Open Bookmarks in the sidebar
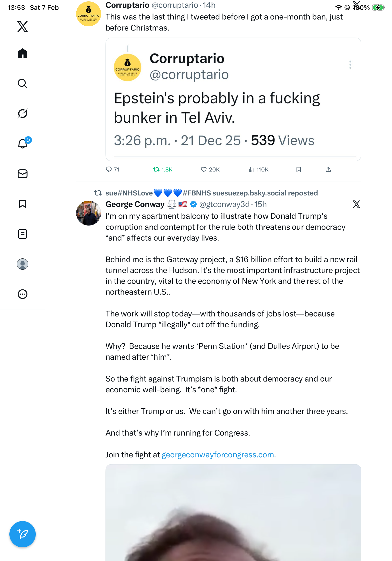The height and width of the screenshot is (561, 392). point(23,204)
